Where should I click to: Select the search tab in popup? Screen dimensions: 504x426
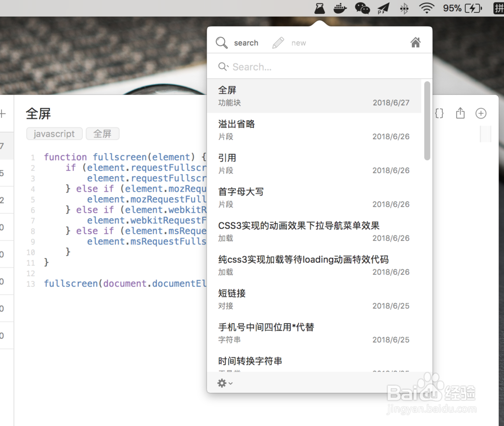[x=246, y=43]
